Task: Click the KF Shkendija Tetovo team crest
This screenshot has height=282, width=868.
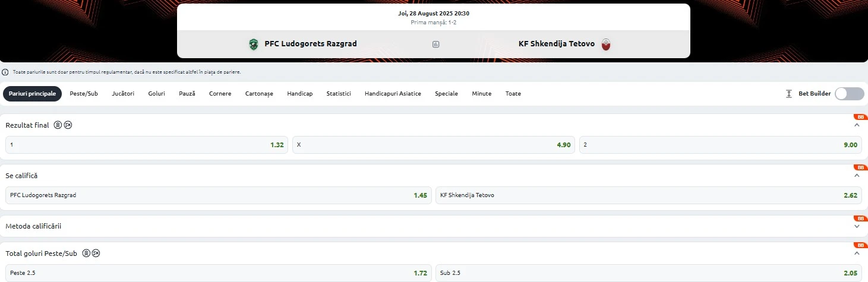Action: click(605, 44)
